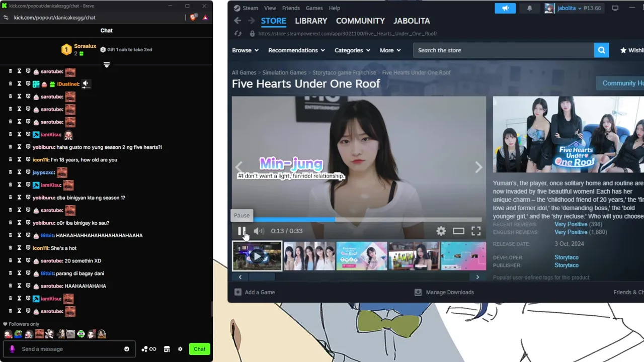Mute the trailer volume speaker icon
This screenshot has width=644, height=362.
click(x=259, y=231)
